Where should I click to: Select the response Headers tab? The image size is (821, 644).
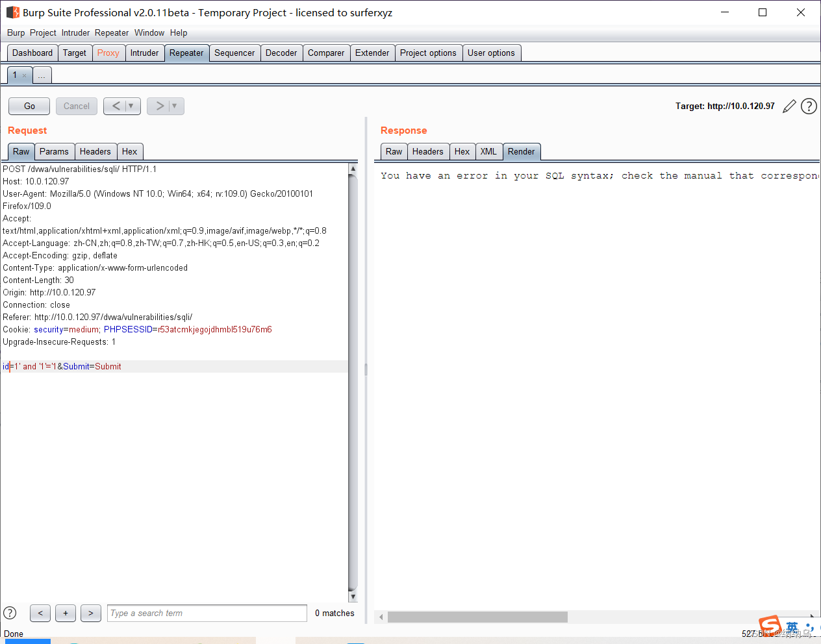click(x=428, y=151)
